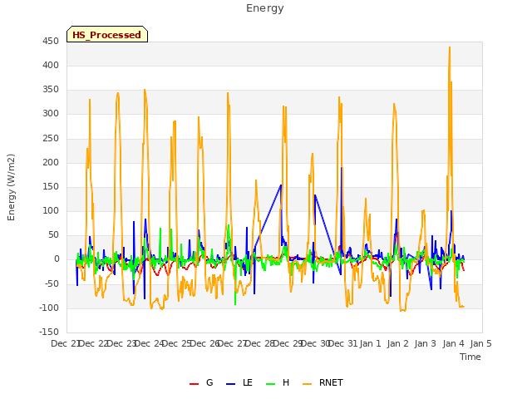Click the Jan 4 x-axis date label
Screen dimensions: 532x399
pyautogui.click(x=453, y=343)
